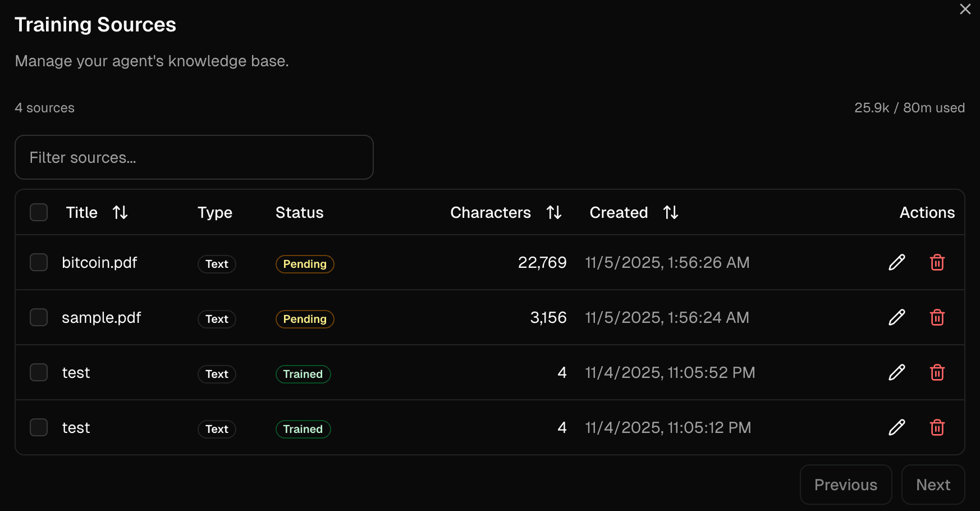Sort sources by Title column
This screenshot has width=980, height=511.
click(x=120, y=212)
